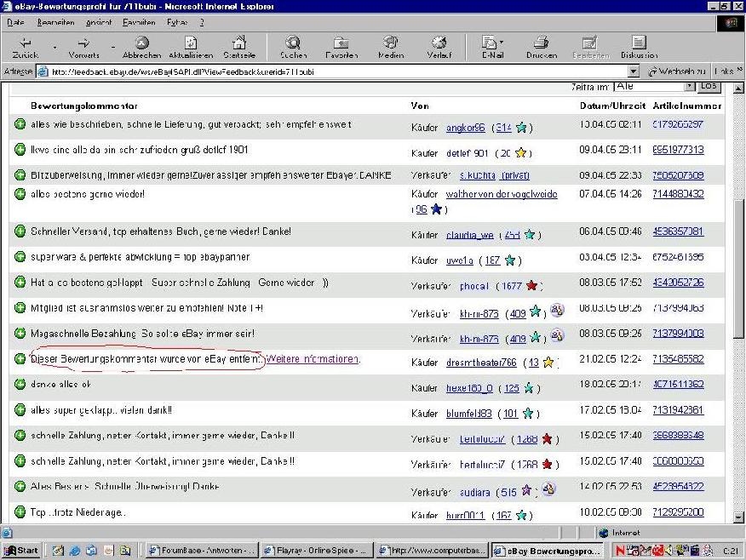Refresh page with Aktualisieren

tap(191, 48)
